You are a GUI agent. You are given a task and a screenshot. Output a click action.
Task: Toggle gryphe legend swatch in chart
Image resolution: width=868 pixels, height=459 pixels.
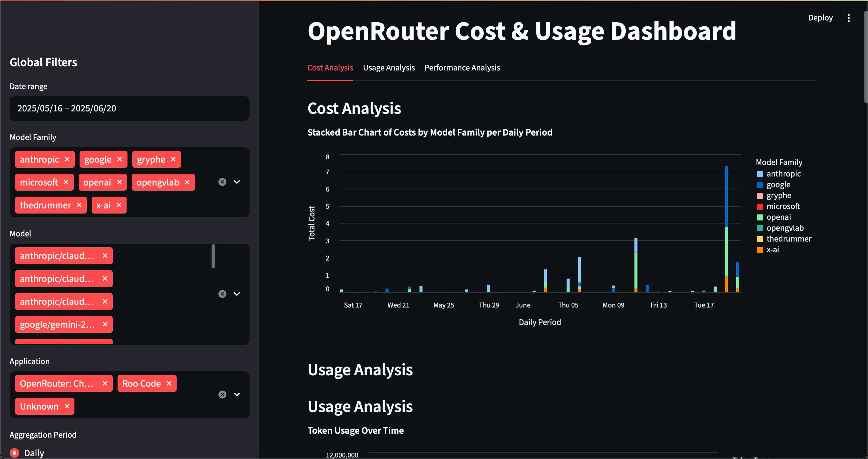click(760, 196)
